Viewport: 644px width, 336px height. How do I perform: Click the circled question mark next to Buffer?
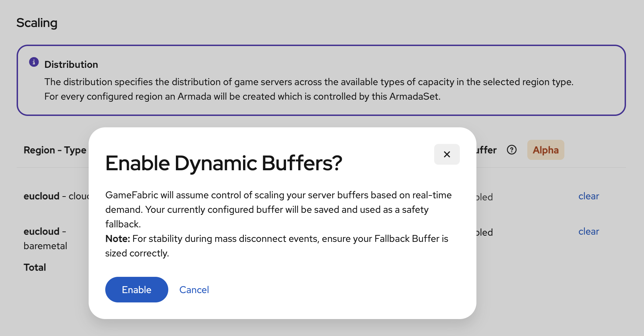[x=511, y=150]
